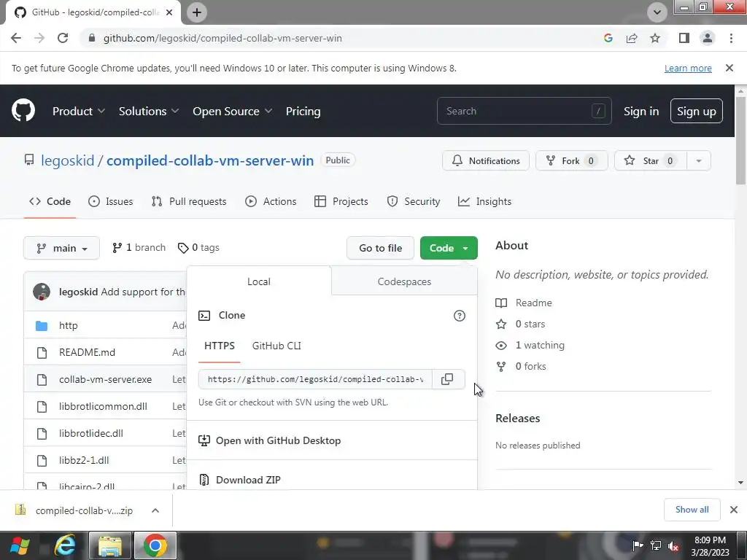Select the GitHub CLI clone option
This screenshot has width=747, height=560.
click(x=276, y=346)
